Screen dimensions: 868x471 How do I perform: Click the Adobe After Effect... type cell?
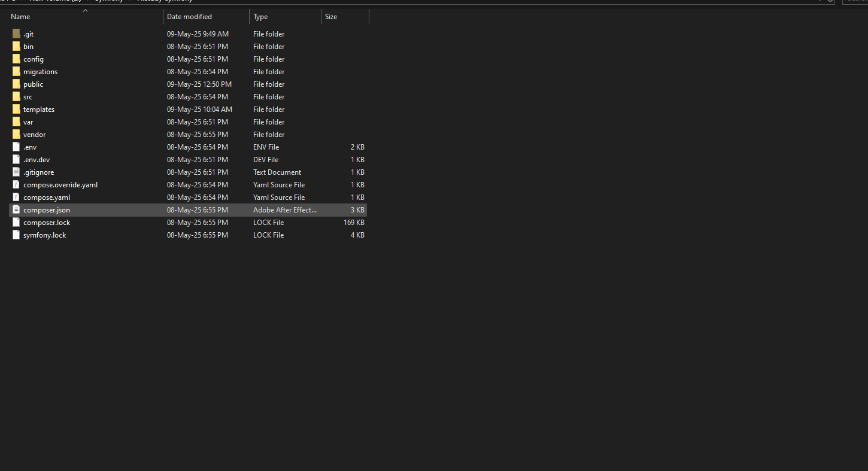pos(285,210)
